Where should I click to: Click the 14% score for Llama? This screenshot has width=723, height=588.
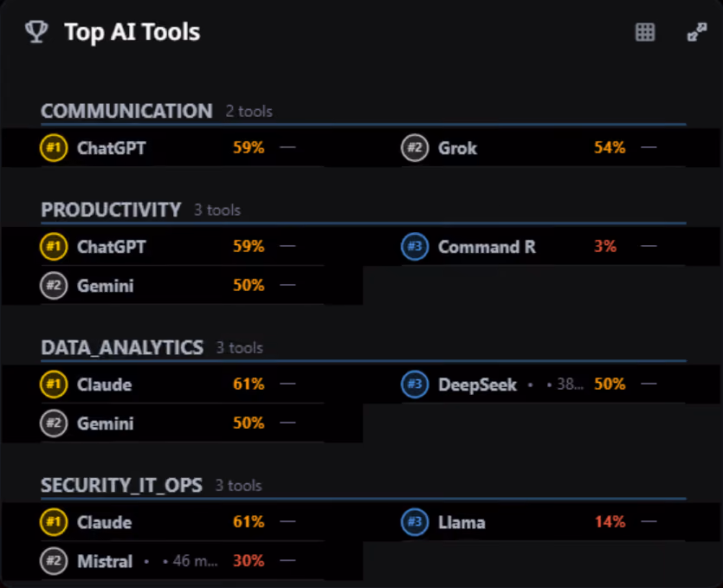610,521
